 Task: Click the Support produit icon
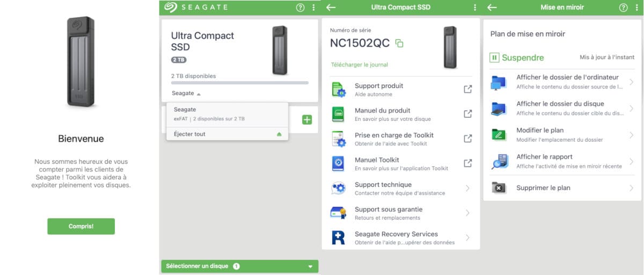(338, 90)
